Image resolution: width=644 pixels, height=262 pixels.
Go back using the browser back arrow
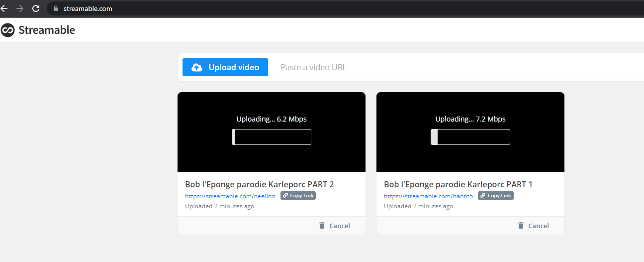4,8
